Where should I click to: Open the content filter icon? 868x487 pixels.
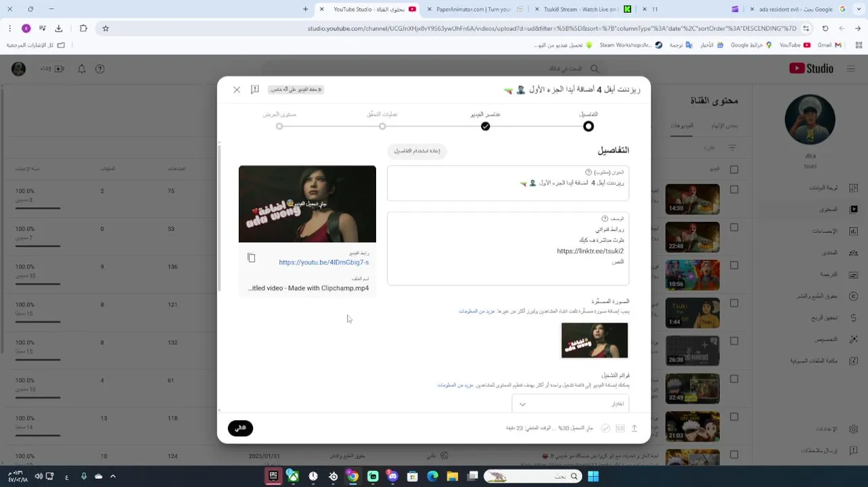(x=732, y=147)
